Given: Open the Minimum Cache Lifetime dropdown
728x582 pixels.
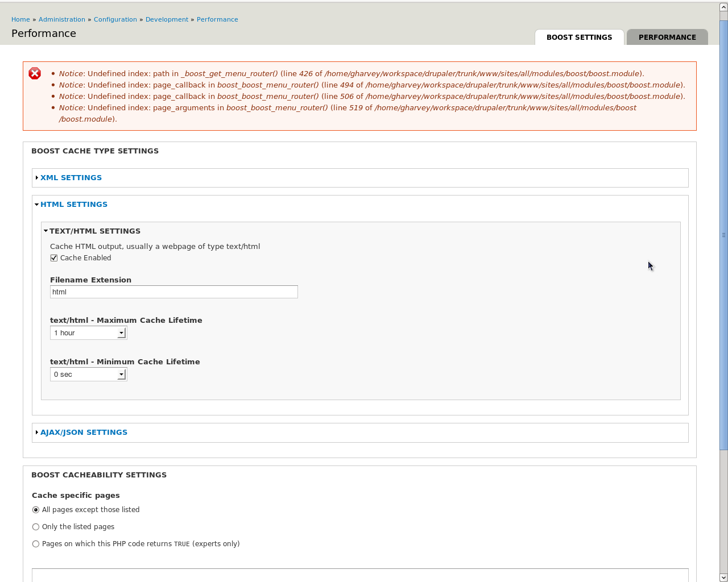Looking at the screenshot, I should [x=89, y=375].
